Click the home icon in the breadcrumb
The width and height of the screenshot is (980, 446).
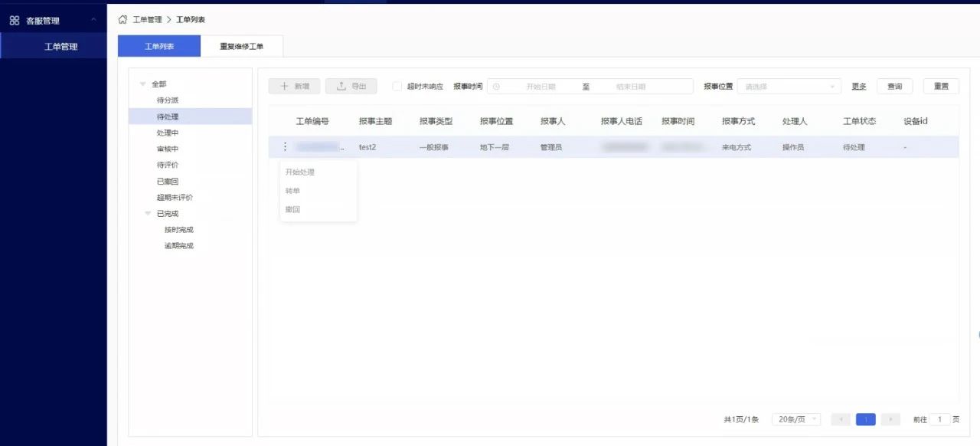coord(122,18)
